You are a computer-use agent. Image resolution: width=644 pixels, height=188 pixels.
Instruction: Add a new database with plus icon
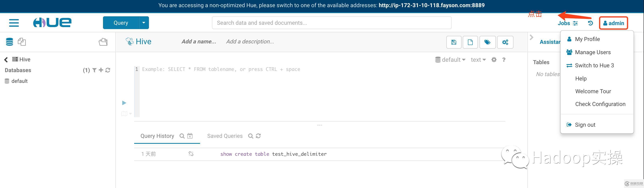pyautogui.click(x=101, y=70)
